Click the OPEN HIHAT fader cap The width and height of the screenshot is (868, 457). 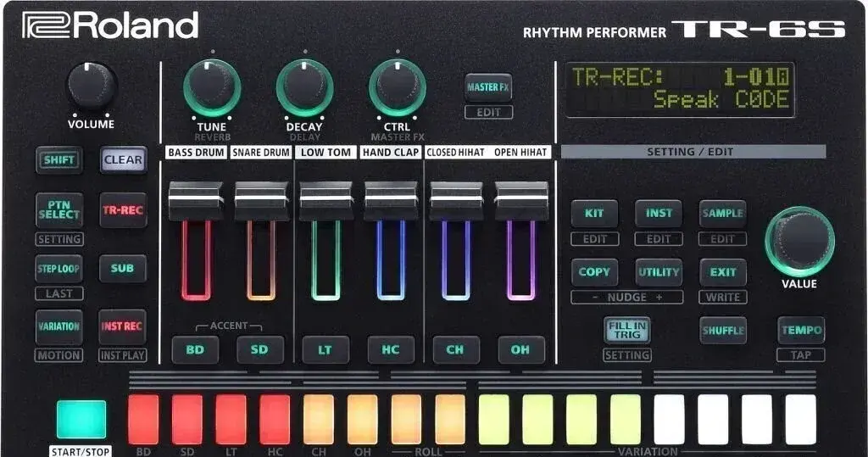click(521, 201)
